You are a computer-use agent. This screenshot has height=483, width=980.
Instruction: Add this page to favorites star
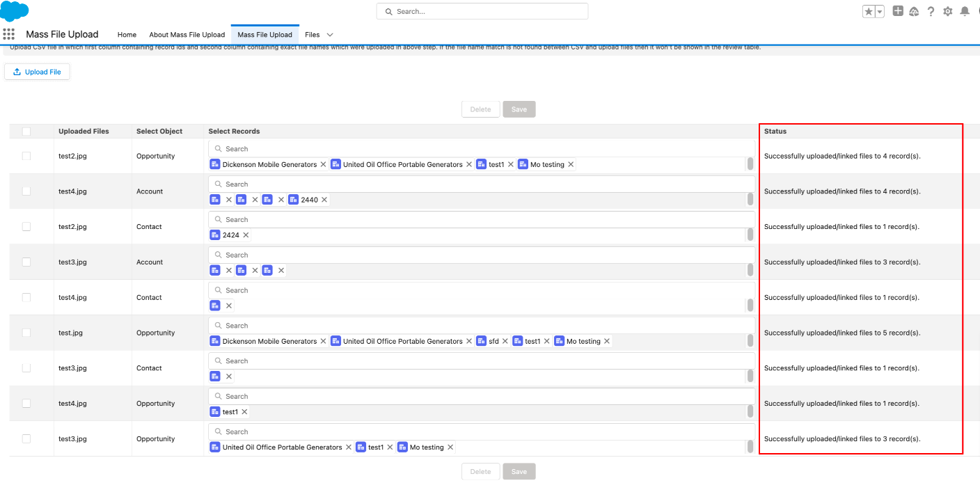pyautogui.click(x=869, y=11)
